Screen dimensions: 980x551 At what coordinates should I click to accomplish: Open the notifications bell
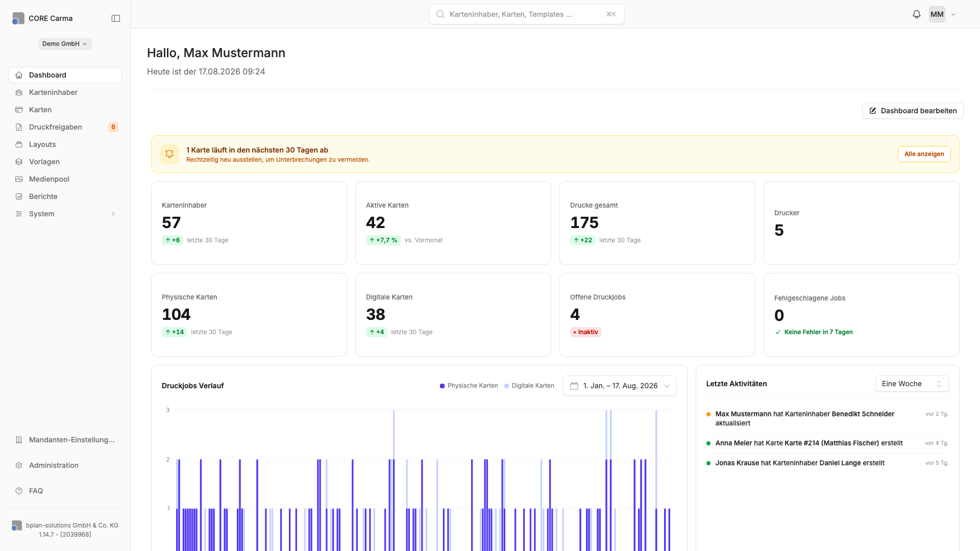[x=917, y=14]
